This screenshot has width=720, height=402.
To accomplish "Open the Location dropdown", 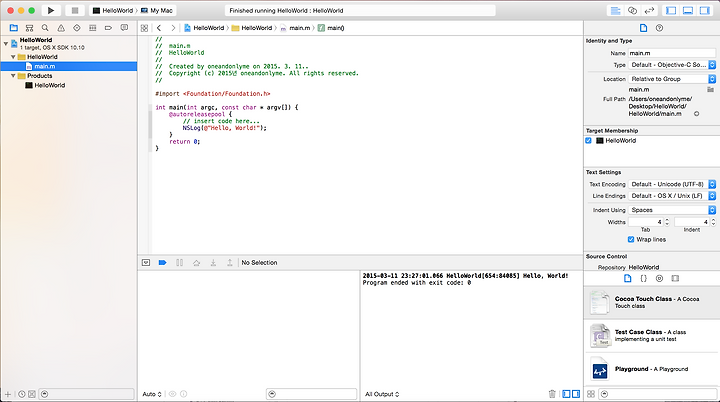I will pyautogui.click(x=672, y=79).
